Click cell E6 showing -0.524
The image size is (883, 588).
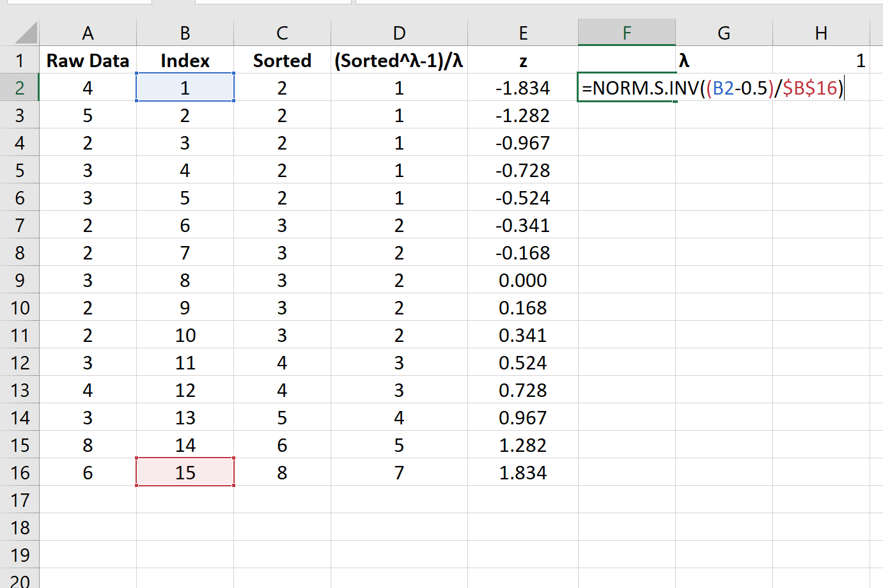coord(523,197)
